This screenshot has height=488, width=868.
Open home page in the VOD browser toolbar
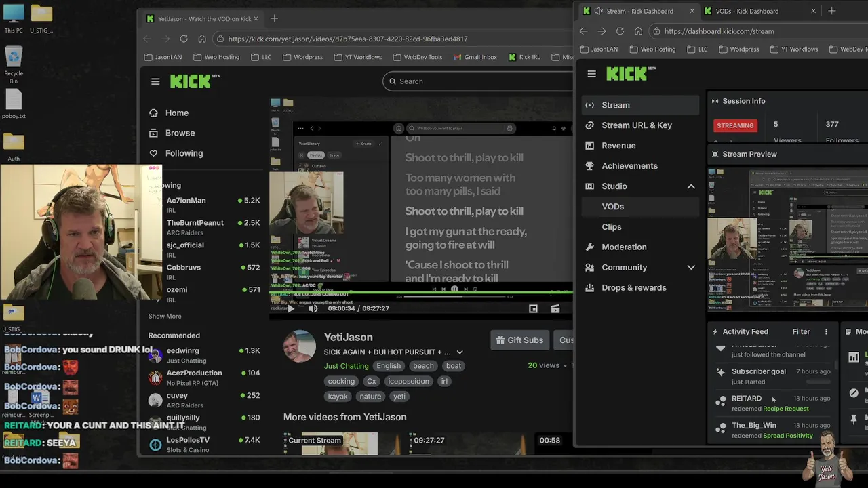tap(201, 39)
